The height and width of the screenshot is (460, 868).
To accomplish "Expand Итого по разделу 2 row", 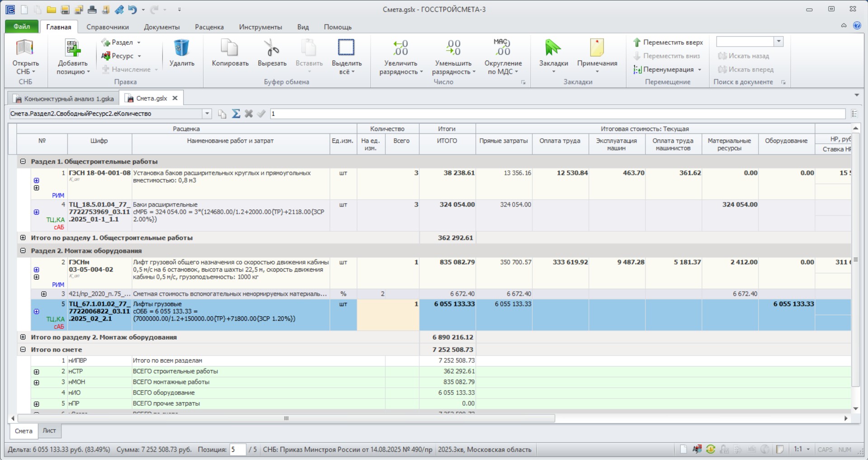I will (23, 337).
